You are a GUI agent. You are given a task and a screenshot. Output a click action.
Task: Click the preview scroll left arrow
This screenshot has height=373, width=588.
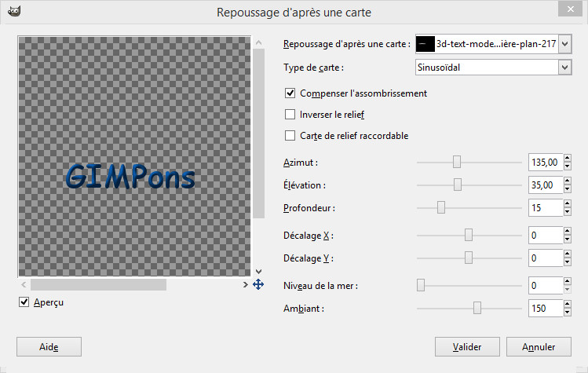(24, 285)
